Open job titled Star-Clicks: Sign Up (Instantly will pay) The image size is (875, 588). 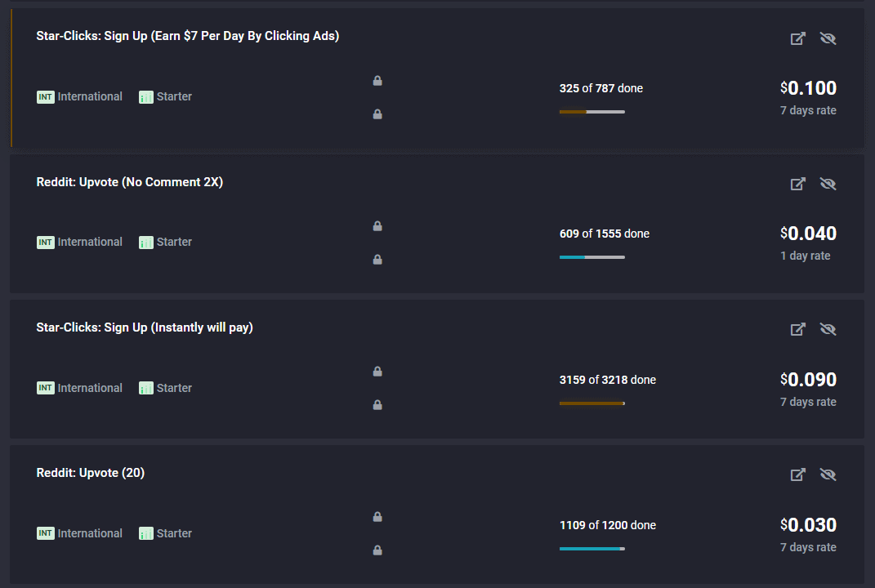(145, 327)
